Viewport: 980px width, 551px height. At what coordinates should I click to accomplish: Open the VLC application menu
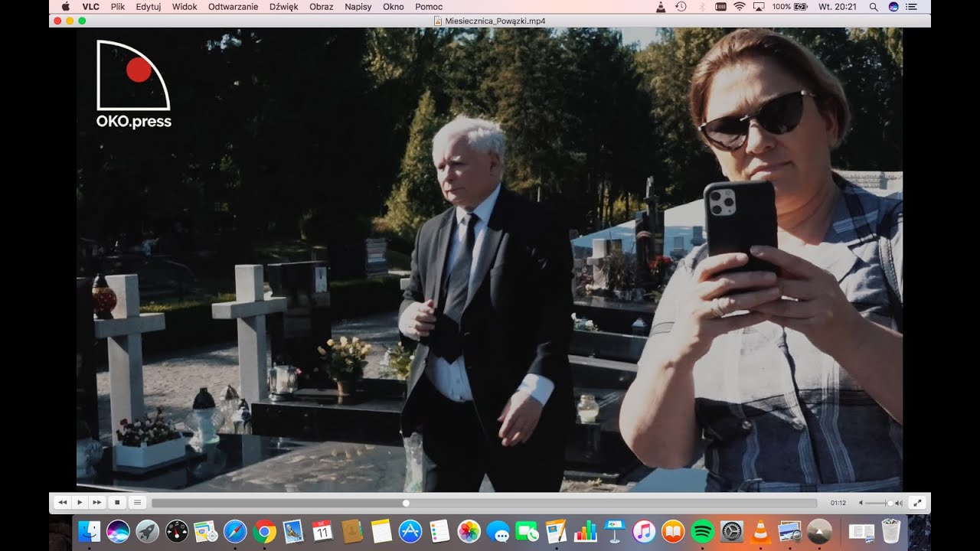90,6
